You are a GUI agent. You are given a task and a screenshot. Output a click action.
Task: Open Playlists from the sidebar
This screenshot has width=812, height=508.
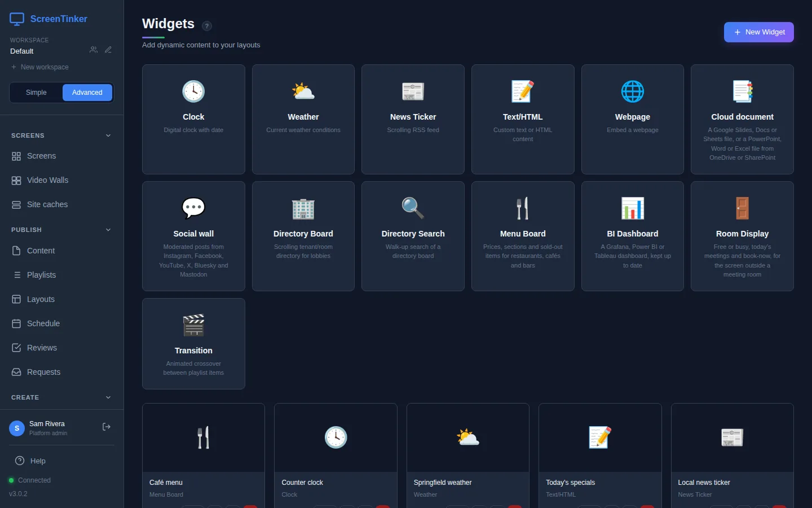click(x=61, y=275)
